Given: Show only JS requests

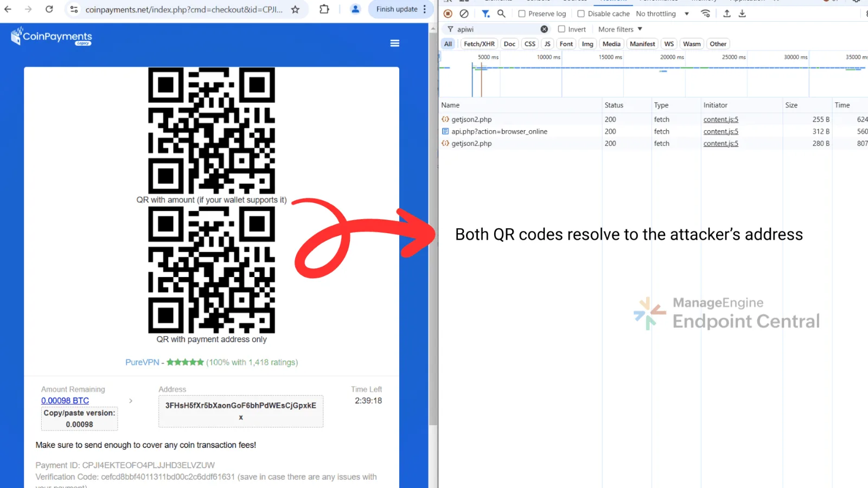Looking at the screenshot, I should [x=547, y=44].
